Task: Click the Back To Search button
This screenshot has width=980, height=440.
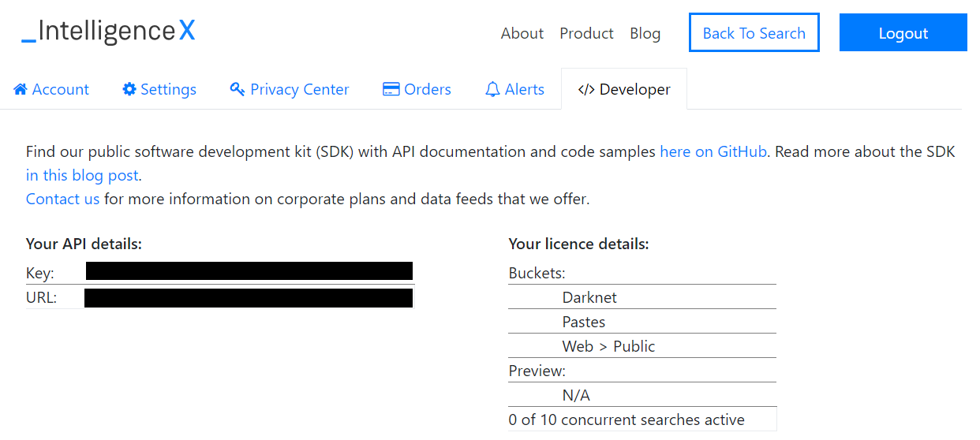Action: coord(754,33)
